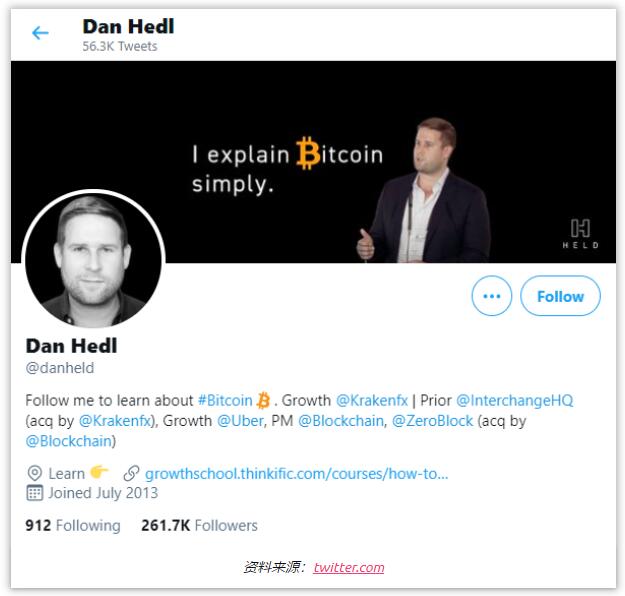Click the @Blockchain mention after PM
This screenshot has width=625, height=596.
(x=341, y=421)
